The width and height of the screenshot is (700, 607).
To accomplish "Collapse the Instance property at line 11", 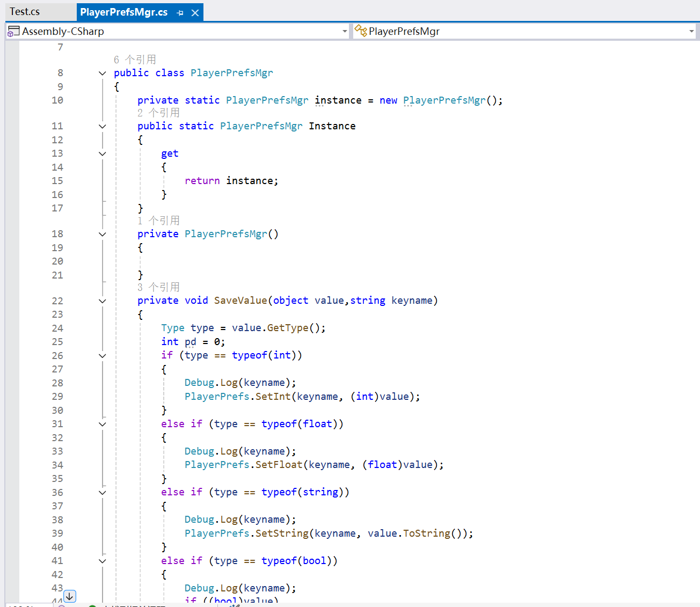I will click(103, 126).
